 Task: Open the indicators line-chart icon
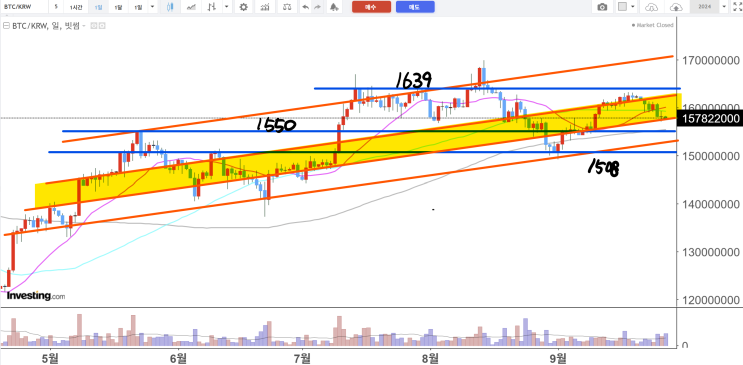[x=191, y=7]
